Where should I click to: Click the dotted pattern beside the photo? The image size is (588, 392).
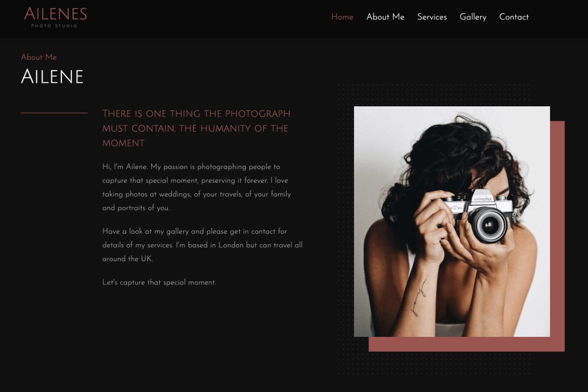[x=345, y=225]
